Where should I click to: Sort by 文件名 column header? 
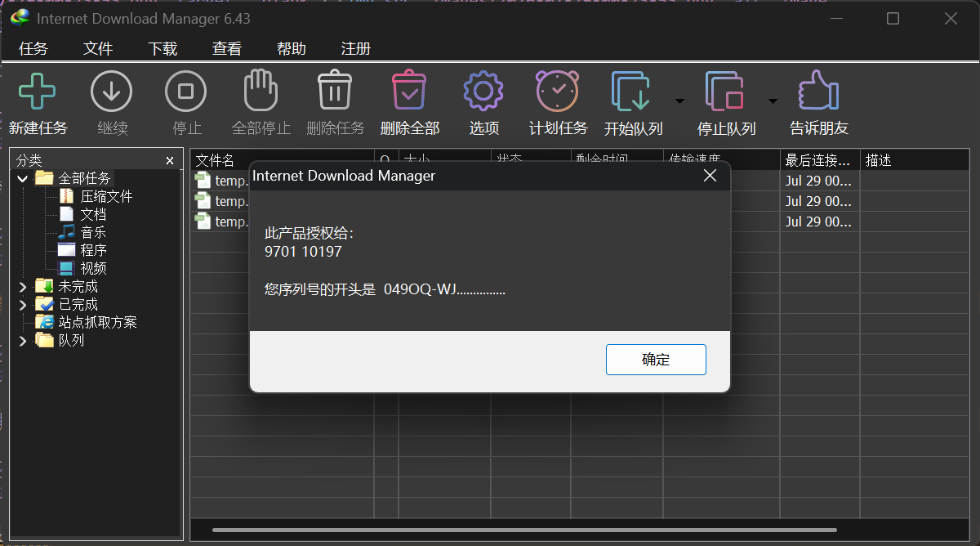click(283, 160)
